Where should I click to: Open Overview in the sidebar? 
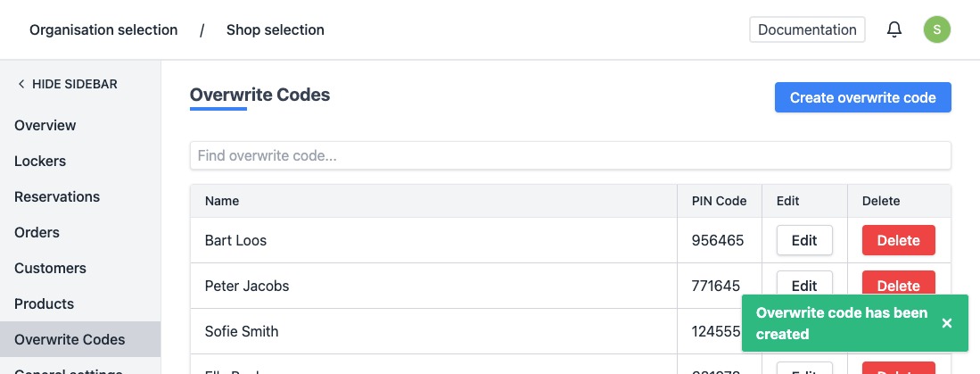[x=45, y=125]
